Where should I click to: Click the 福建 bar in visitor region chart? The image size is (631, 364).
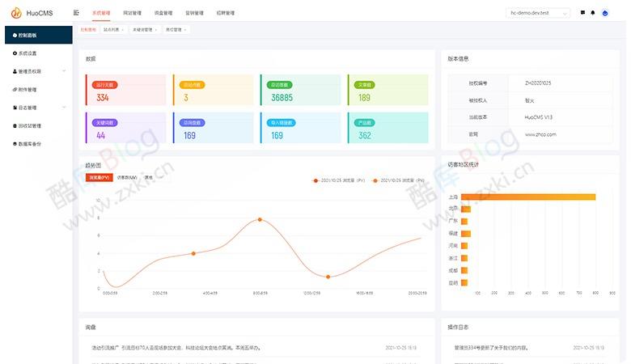[x=466, y=234]
